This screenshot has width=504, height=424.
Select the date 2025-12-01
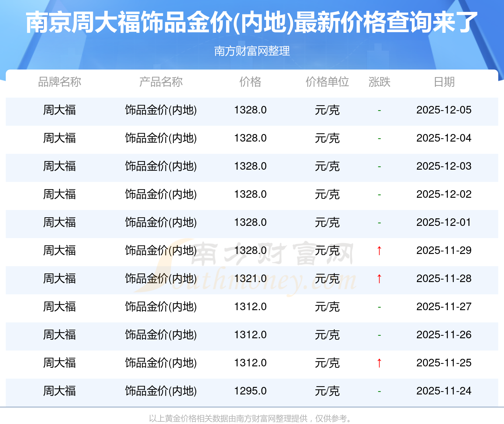tap(444, 222)
